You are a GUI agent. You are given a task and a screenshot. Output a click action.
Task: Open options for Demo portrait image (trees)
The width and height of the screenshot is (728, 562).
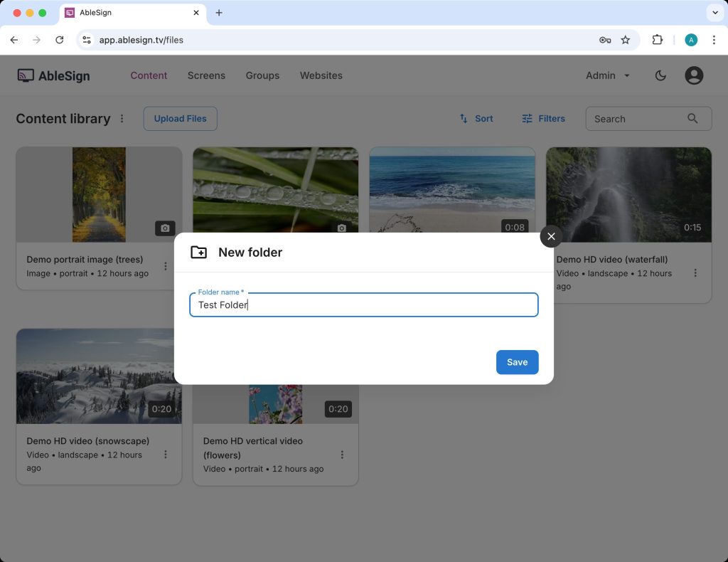[x=165, y=266]
